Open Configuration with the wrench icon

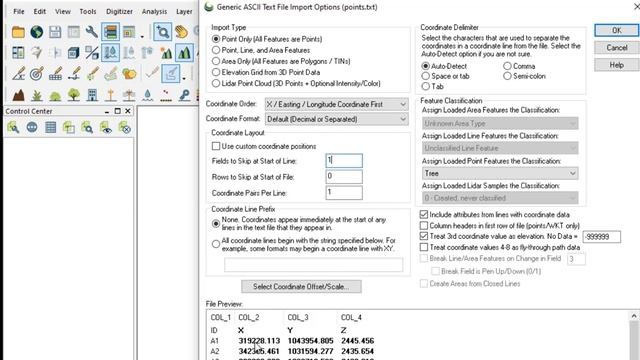(92, 32)
